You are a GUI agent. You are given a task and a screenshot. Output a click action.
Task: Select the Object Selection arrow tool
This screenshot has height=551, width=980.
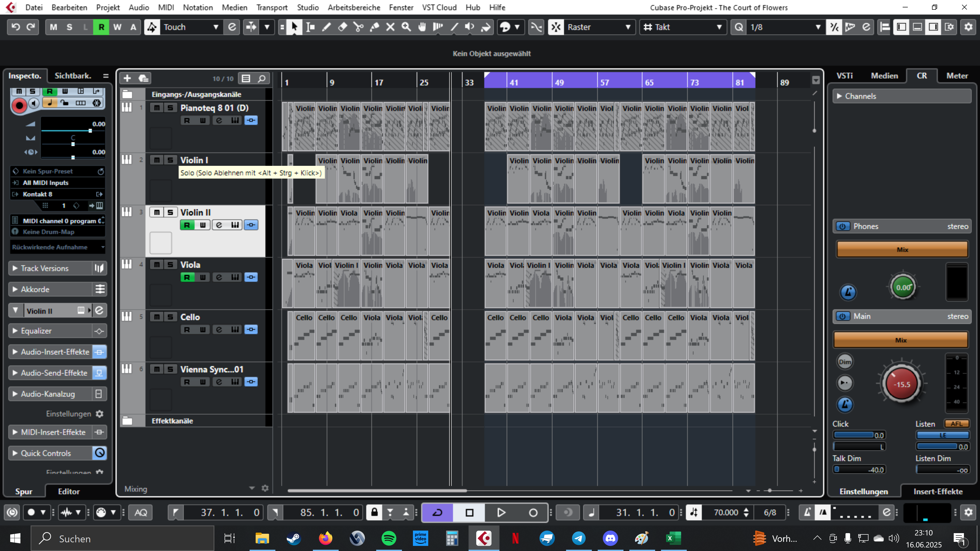point(294,27)
